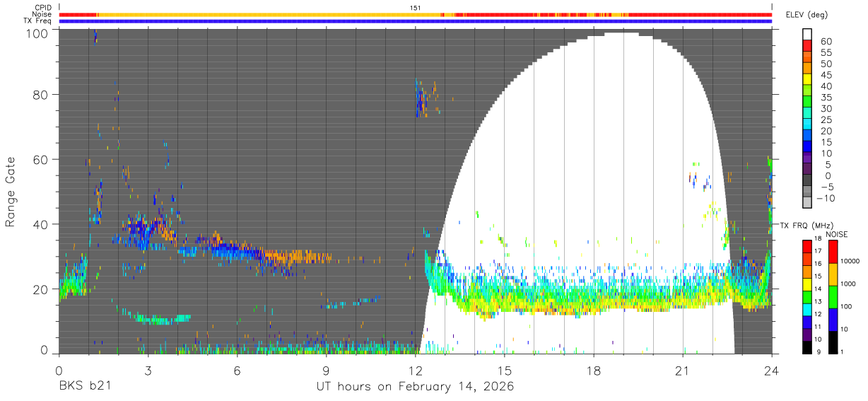The height and width of the screenshot is (401, 868).
Task: Select the ELEV (deg) colorbar title
Action: coord(807,15)
